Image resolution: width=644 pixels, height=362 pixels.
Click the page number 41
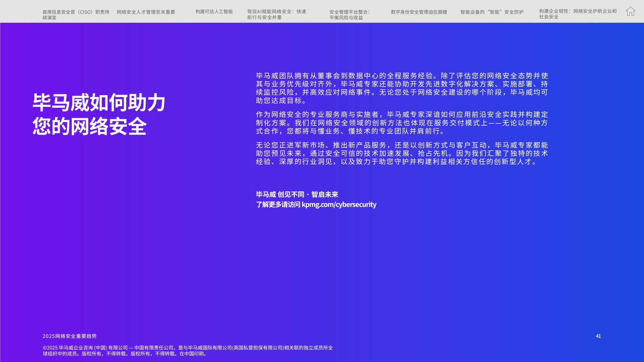(x=598, y=336)
